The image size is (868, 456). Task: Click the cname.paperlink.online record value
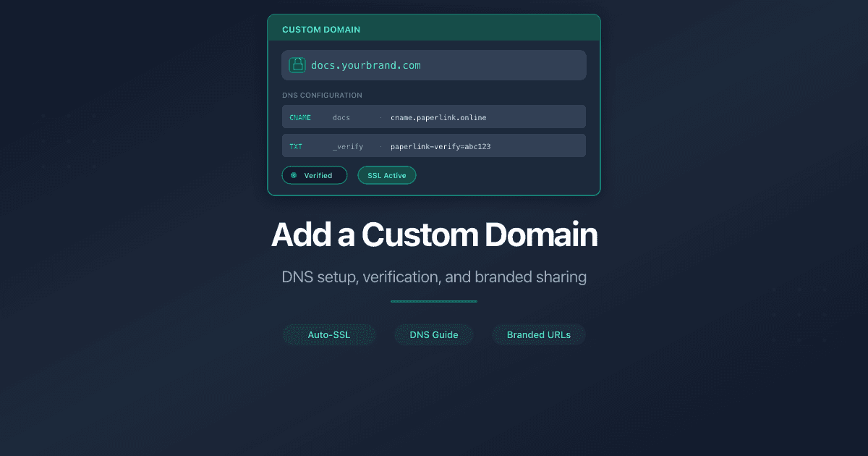[x=438, y=117]
